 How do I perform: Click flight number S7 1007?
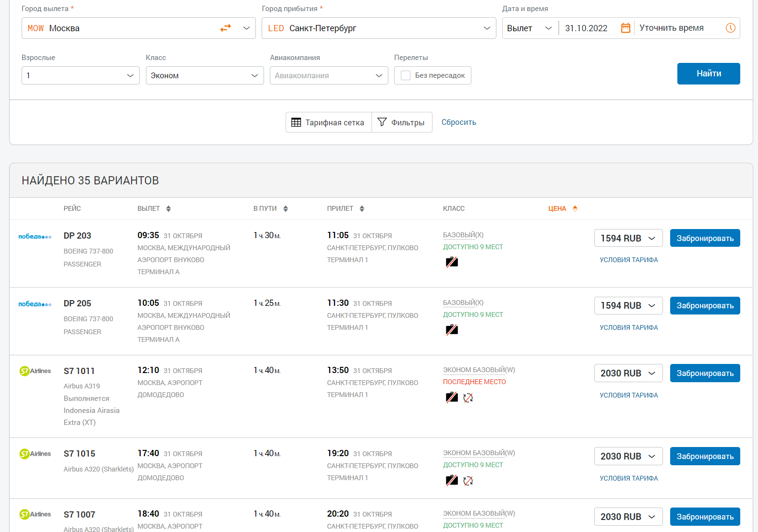(x=79, y=515)
